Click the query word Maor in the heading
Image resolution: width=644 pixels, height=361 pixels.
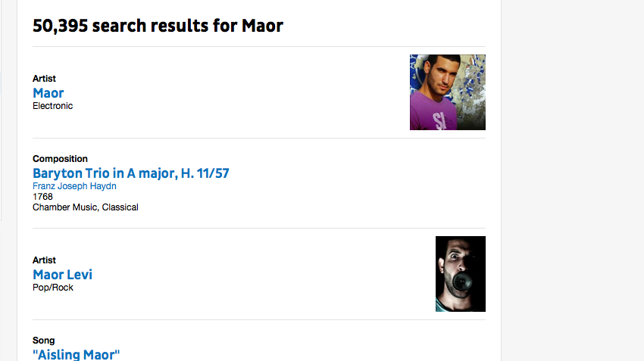coord(262,26)
